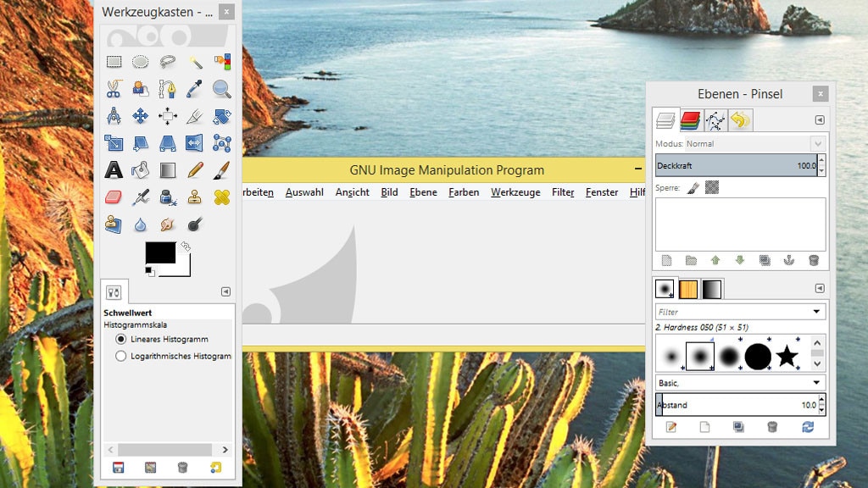Open the Werkzeuge menu
868x488 pixels.
click(515, 192)
